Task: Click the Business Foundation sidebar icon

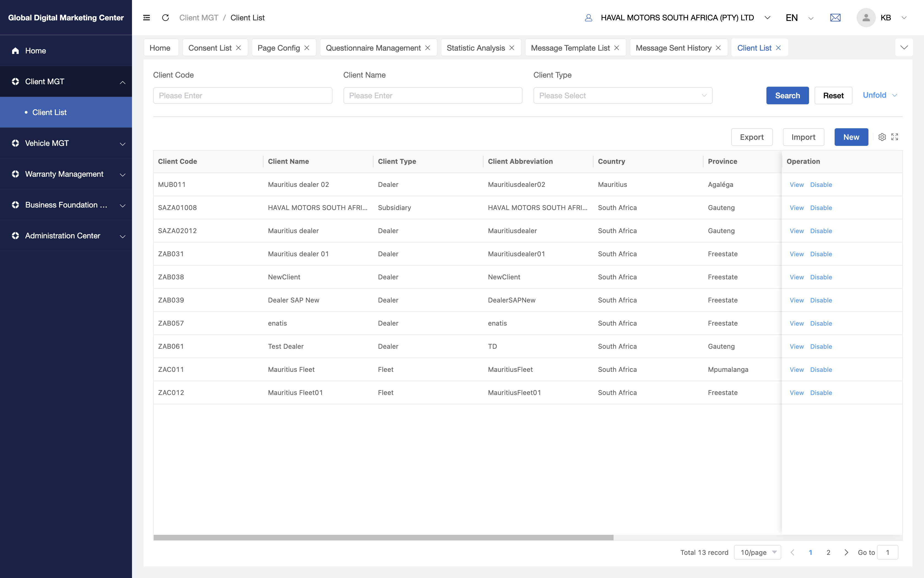Action: [15, 205]
